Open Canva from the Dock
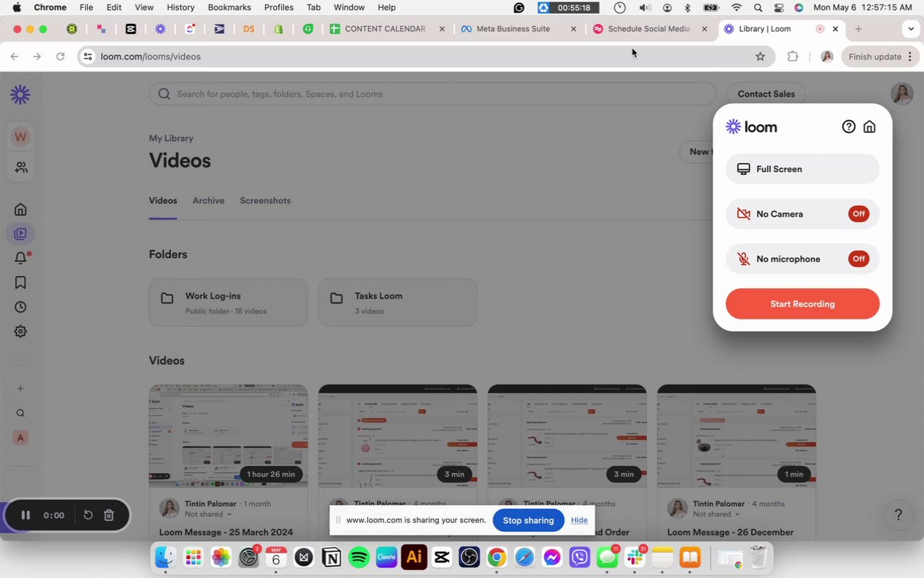 tap(386, 557)
